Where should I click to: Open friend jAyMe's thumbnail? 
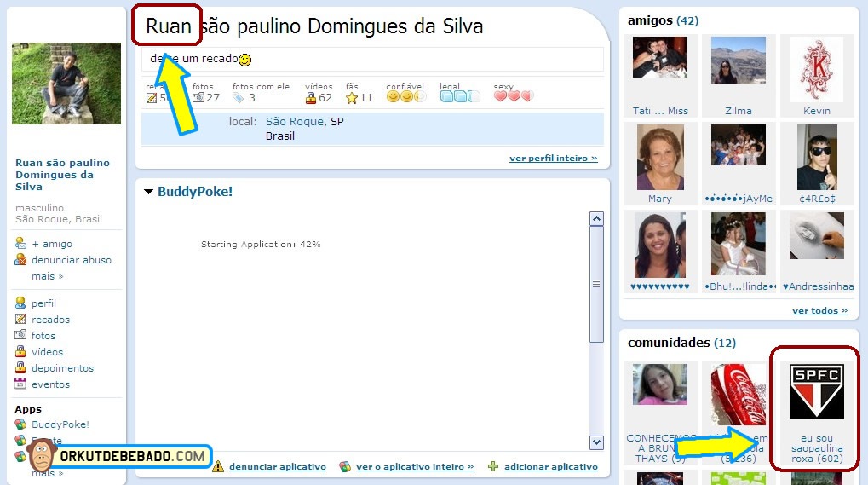(739, 145)
